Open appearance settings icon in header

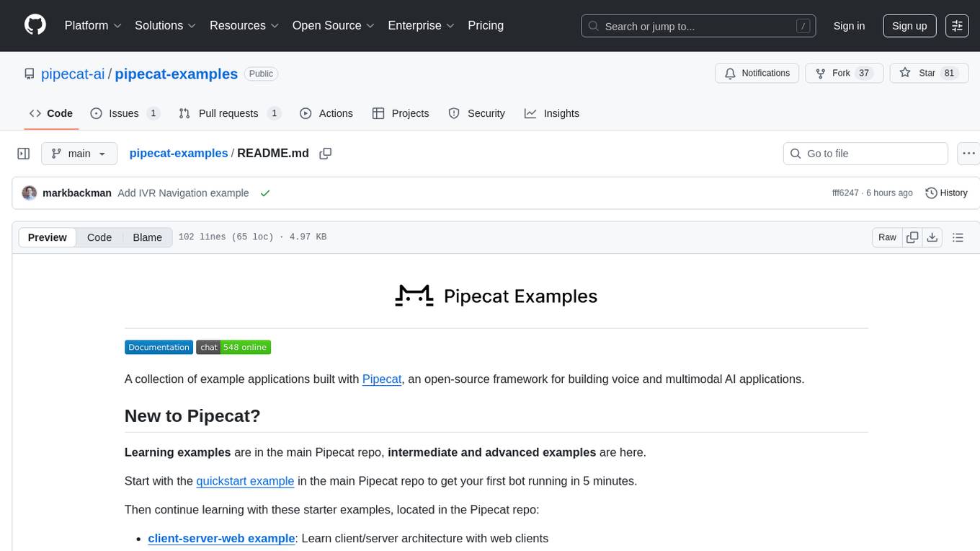[x=957, y=26]
